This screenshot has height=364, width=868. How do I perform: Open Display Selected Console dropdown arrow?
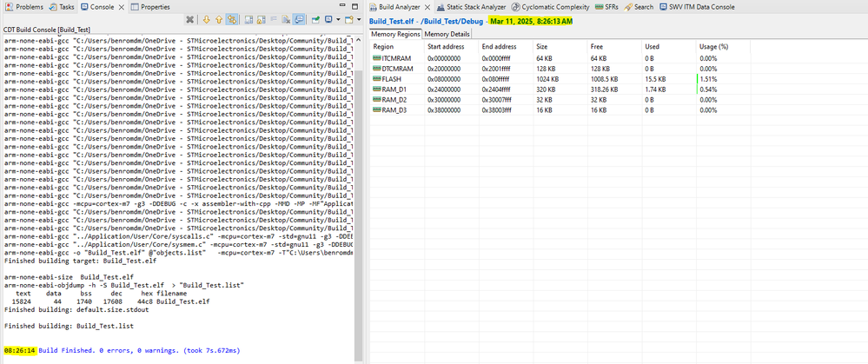click(338, 19)
